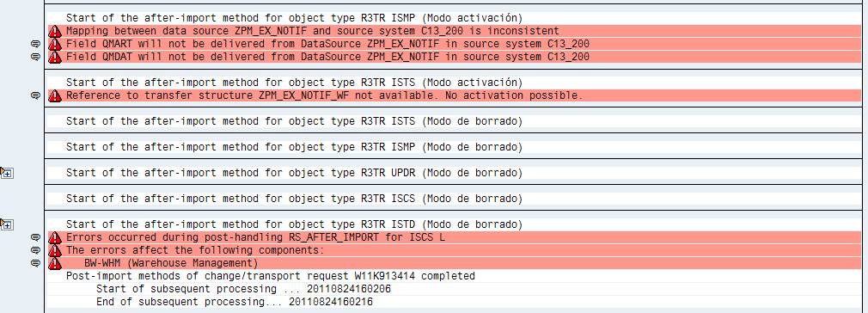Open long text icon for 'errors affect following components'
Viewport: 868px width, 313px height.
click(35, 250)
